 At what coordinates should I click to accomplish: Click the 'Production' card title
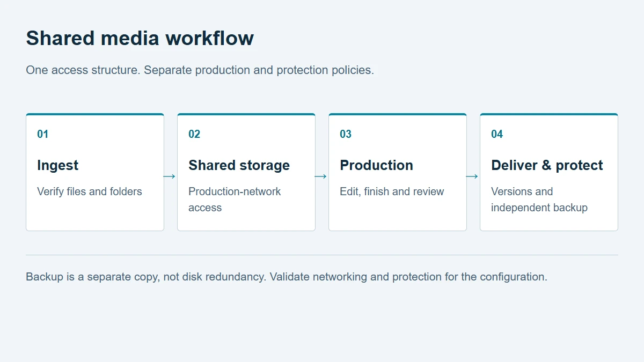click(x=377, y=165)
